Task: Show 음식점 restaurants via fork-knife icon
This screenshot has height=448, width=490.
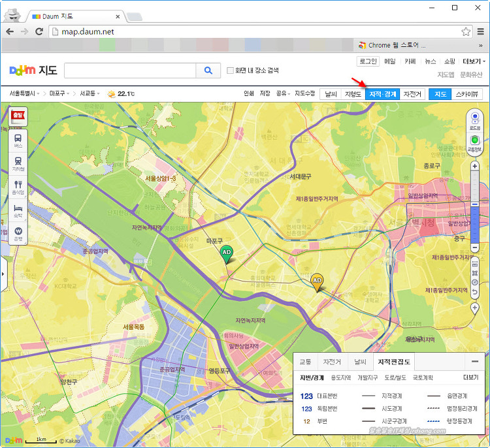Action: (18, 187)
